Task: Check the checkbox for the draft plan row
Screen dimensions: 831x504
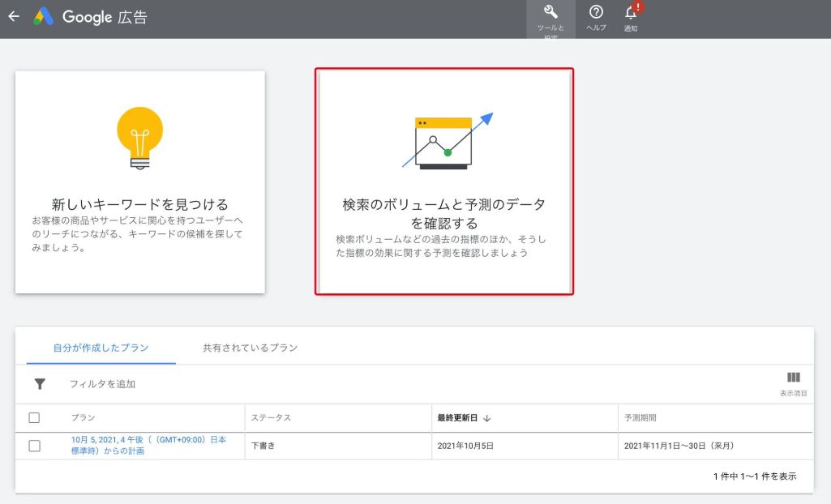Action: click(x=33, y=446)
